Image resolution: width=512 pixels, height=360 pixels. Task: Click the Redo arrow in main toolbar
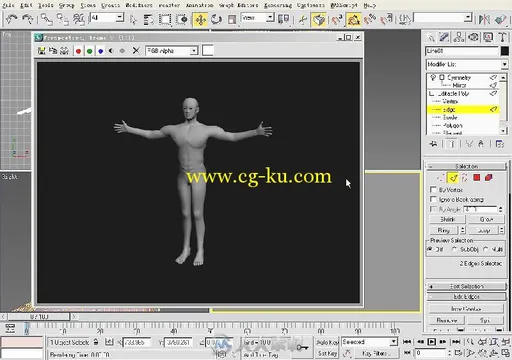point(28,19)
